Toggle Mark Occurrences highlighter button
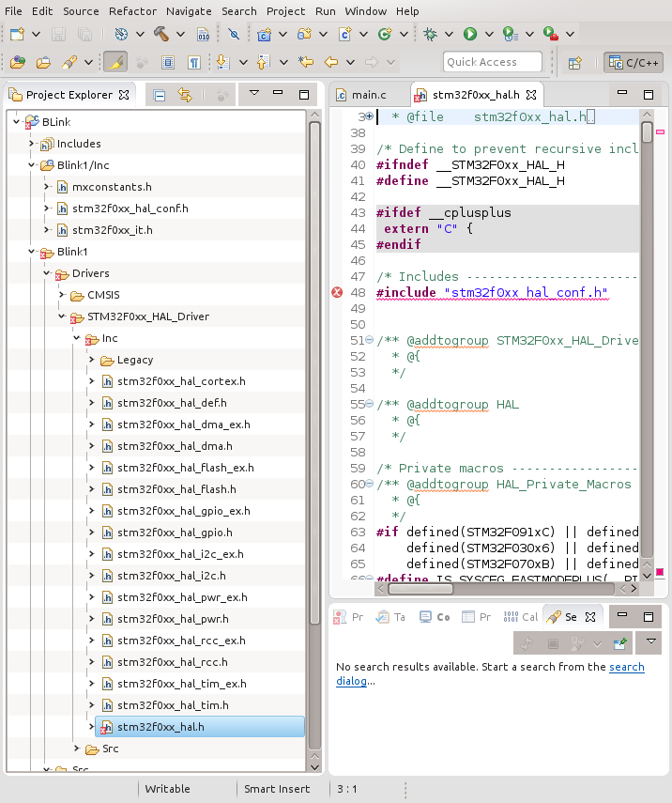Screen dimensions: 672x803 click(x=115, y=63)
